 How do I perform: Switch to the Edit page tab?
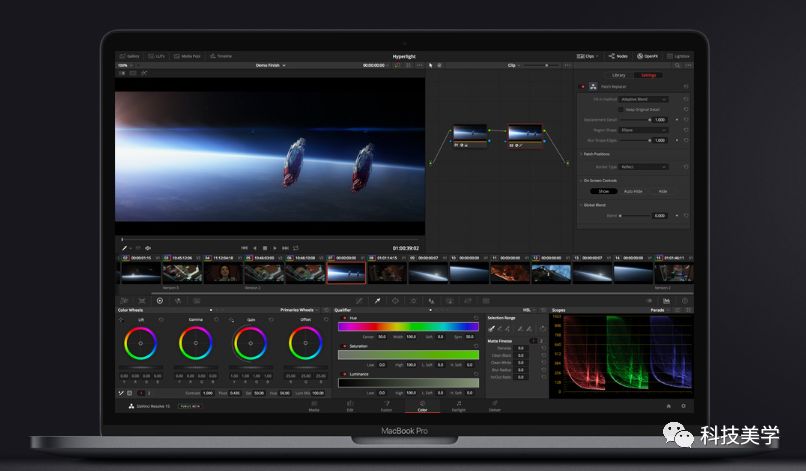click(x=350, y=408)
